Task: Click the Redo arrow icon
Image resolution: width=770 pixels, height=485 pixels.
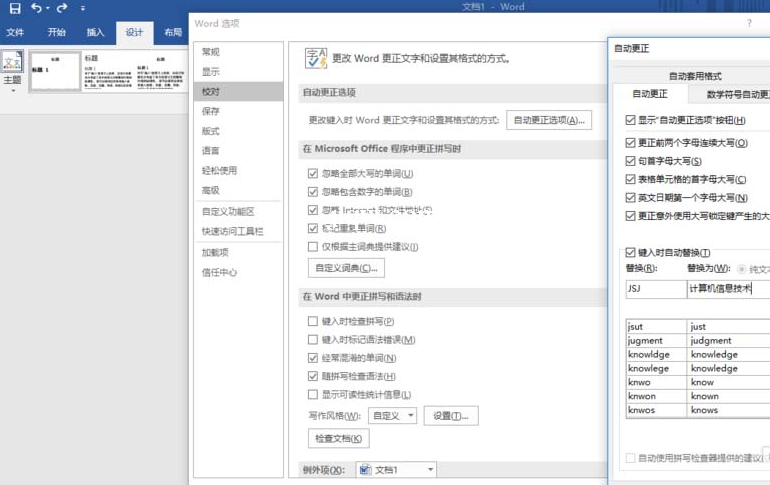Action: pyautogui.click(x=62, y=8)
